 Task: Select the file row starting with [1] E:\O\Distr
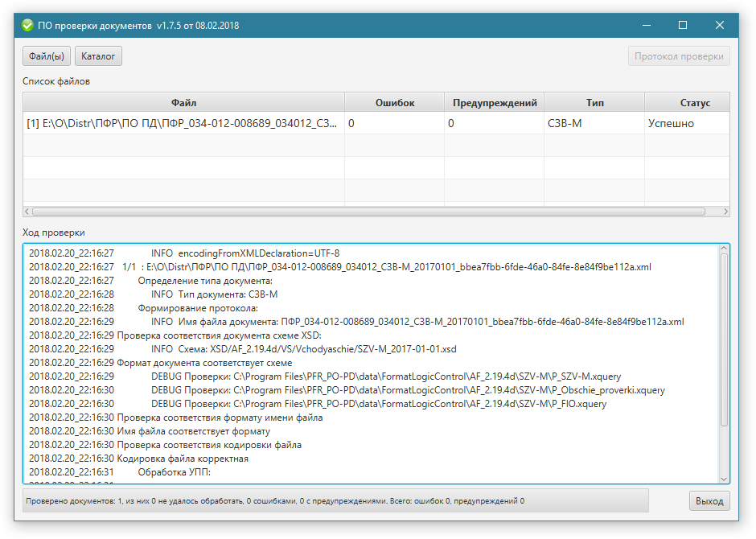click(376, 123)
